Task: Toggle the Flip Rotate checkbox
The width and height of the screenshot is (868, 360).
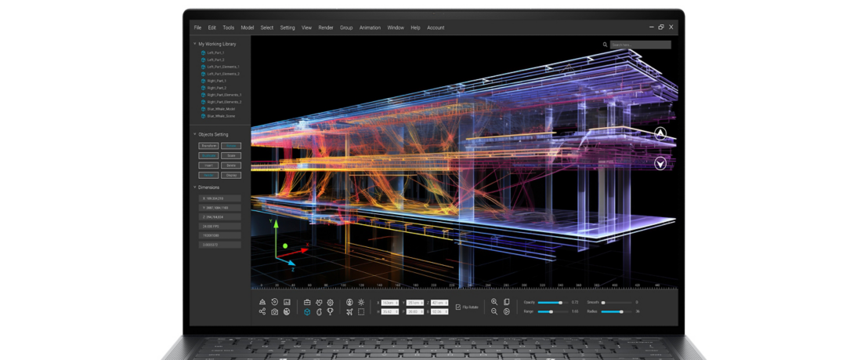Action: (x=458, y=307)
